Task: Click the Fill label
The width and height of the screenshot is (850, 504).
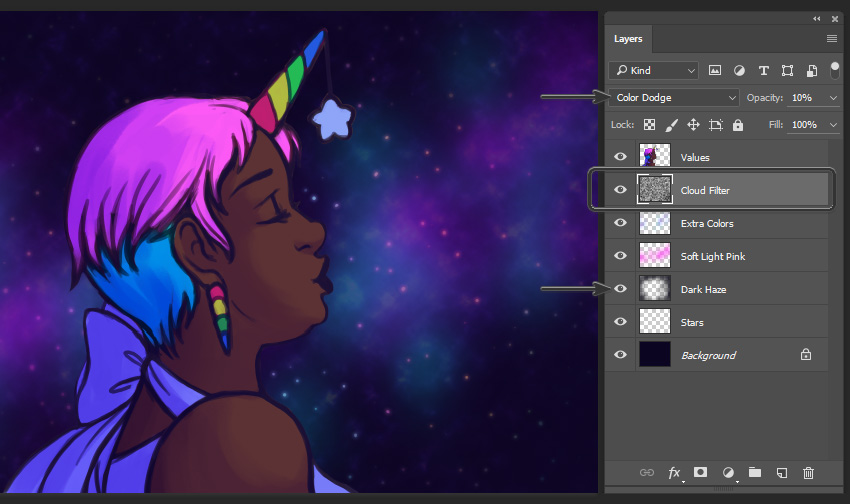Action: tap(776, 125)
